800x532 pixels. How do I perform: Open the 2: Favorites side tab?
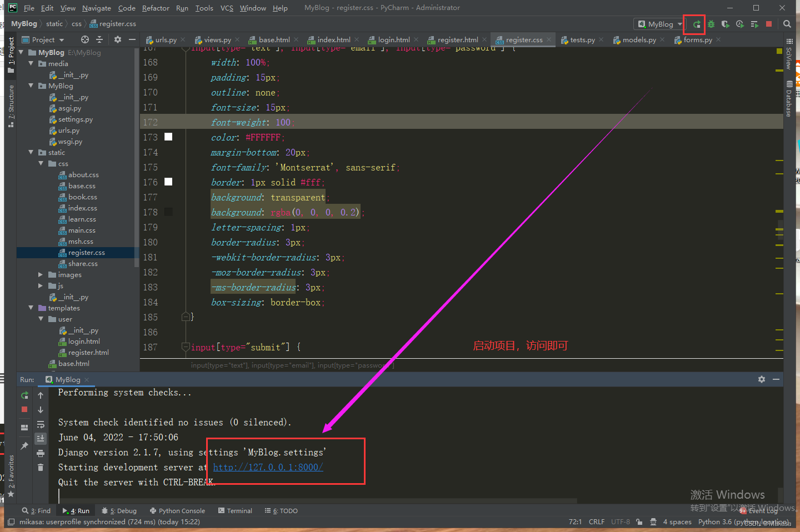pyautogui.click(x=11, y=476)
